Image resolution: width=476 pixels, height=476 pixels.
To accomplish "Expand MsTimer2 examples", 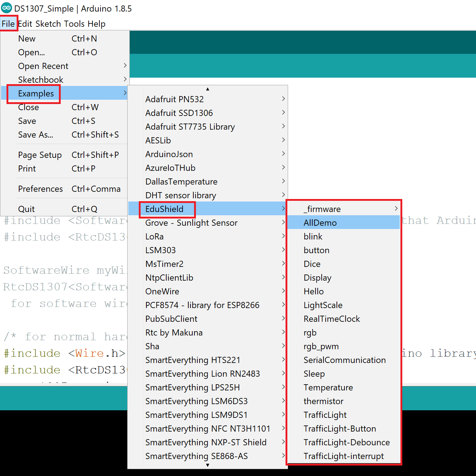I will point(208,264).
